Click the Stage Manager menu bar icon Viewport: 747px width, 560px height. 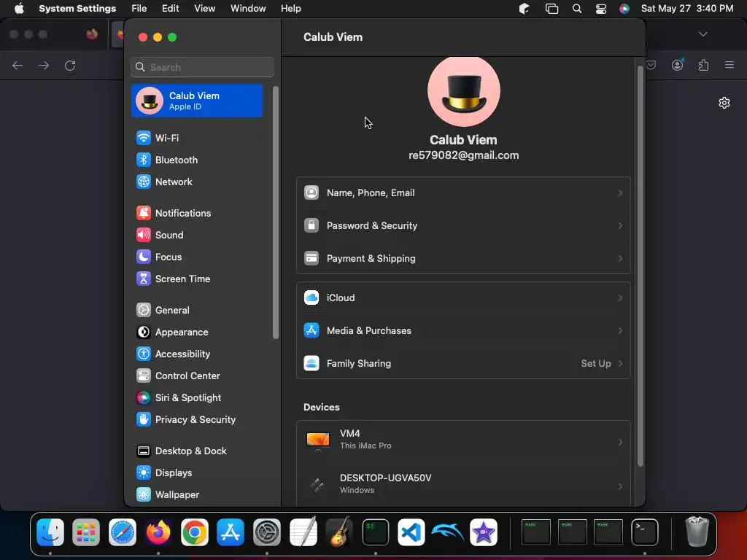(551, 9)
